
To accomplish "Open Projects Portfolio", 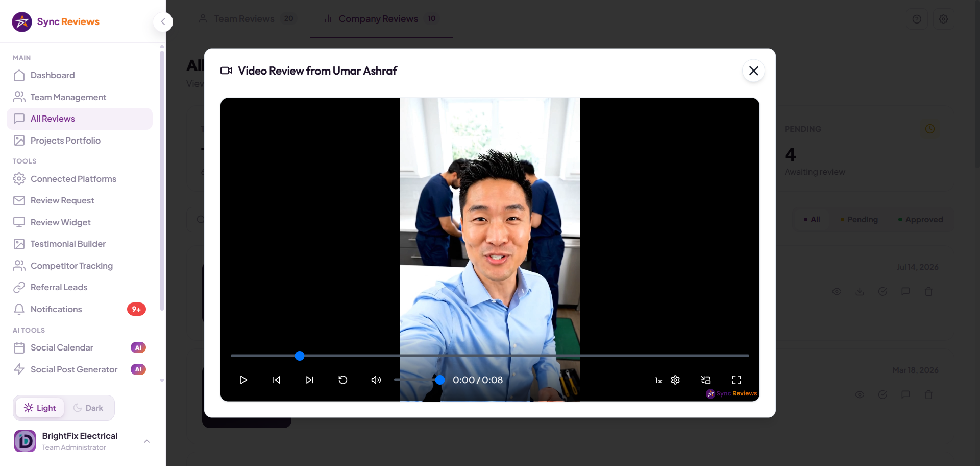I will (x=80, y=141).
